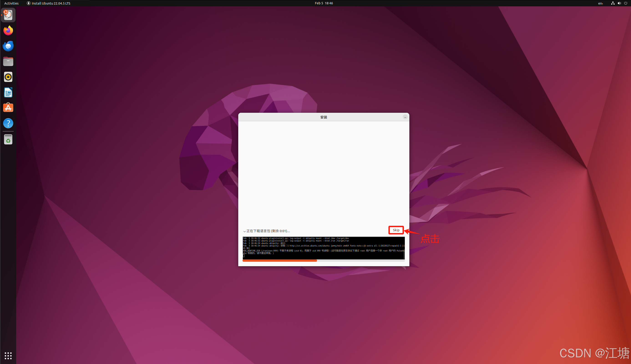
Task: Open the date and time calendar
Action: click(324, 3)
